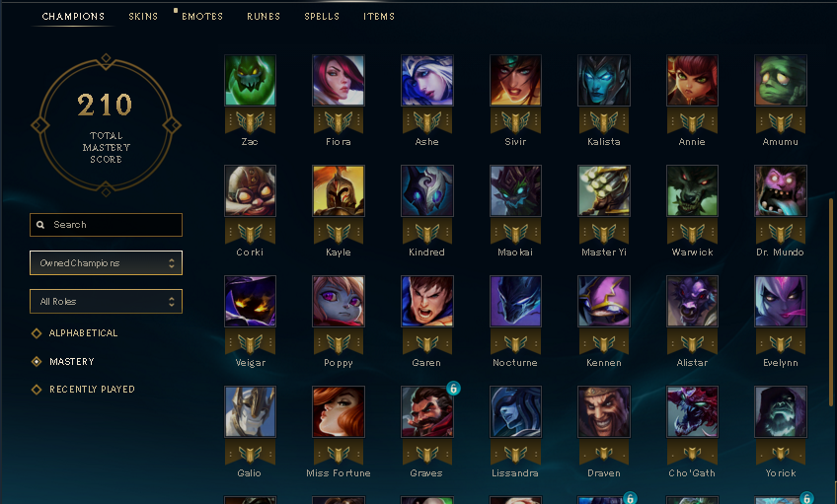This screenshot has width=837, height=504.
Task: Select the Evelynn champion icon
Action: tap(781, 301)
